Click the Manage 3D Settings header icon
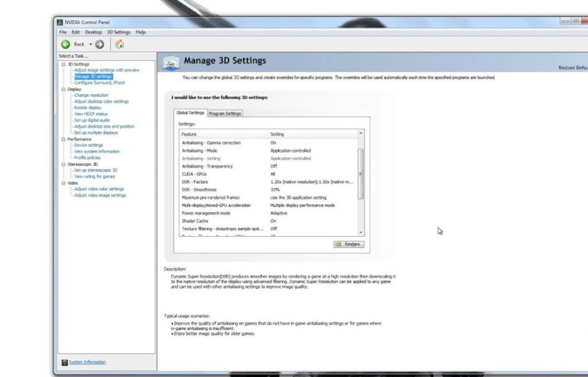588x377 pixels. pyautogui.click(x=171, y=62)
